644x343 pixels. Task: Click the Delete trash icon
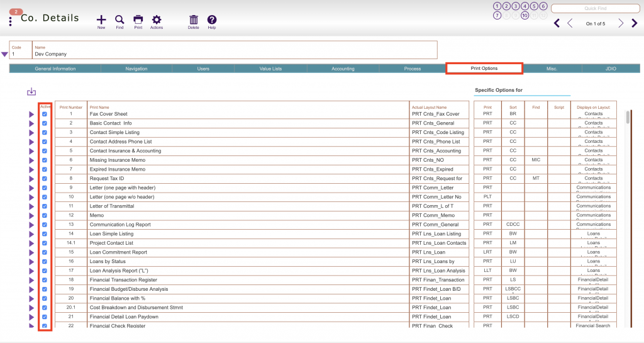(x=194, y=20)
